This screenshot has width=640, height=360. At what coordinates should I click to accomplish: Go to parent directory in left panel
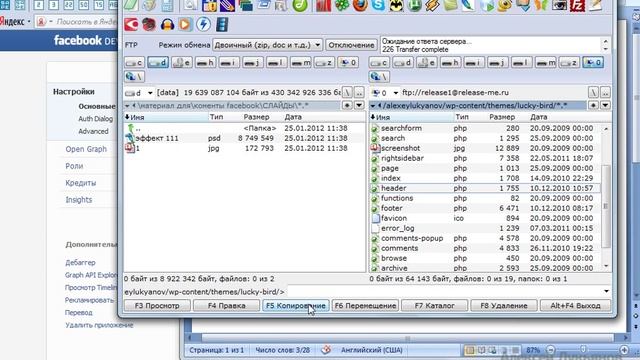[359, 92]
